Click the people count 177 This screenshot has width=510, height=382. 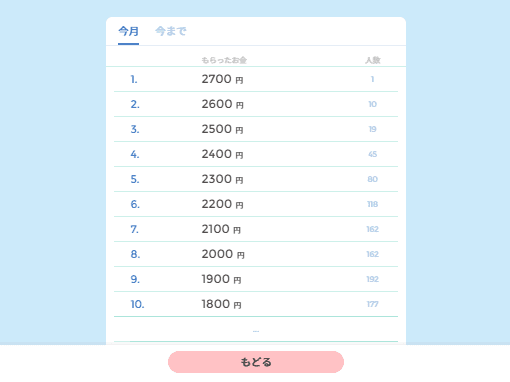(x=373, y=304)
